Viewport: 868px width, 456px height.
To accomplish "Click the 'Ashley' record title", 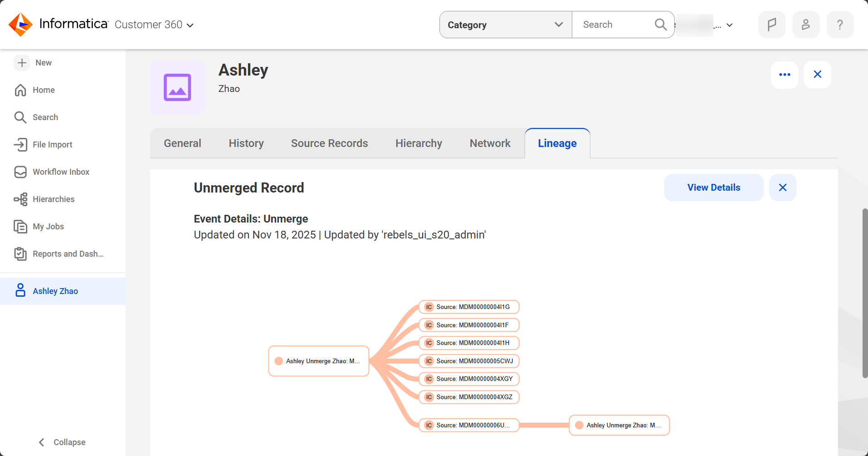I will point(243,70).
